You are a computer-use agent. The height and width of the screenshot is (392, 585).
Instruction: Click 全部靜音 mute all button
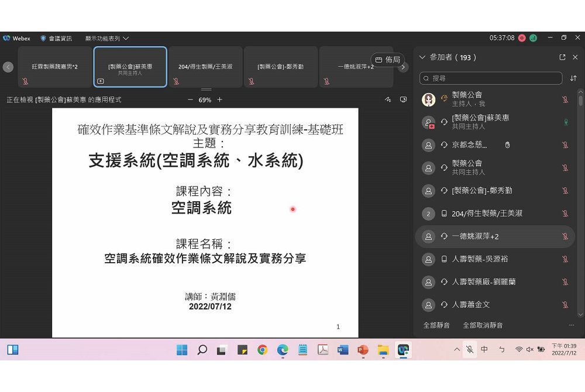(436, 325)
